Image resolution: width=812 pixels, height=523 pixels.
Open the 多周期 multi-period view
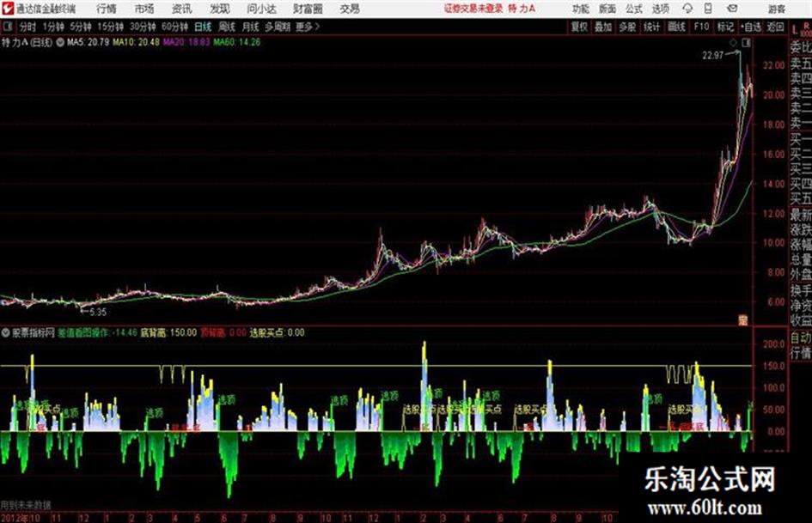[277, 27]
